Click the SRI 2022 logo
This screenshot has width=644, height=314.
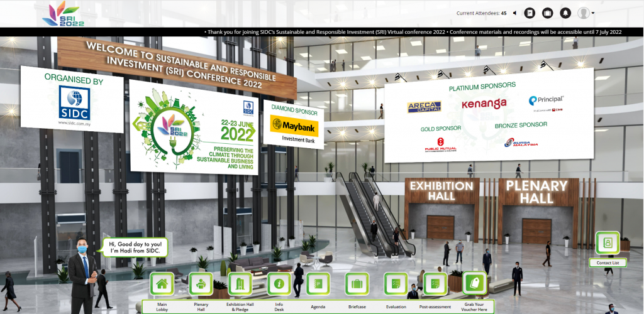tap(63, 14)
